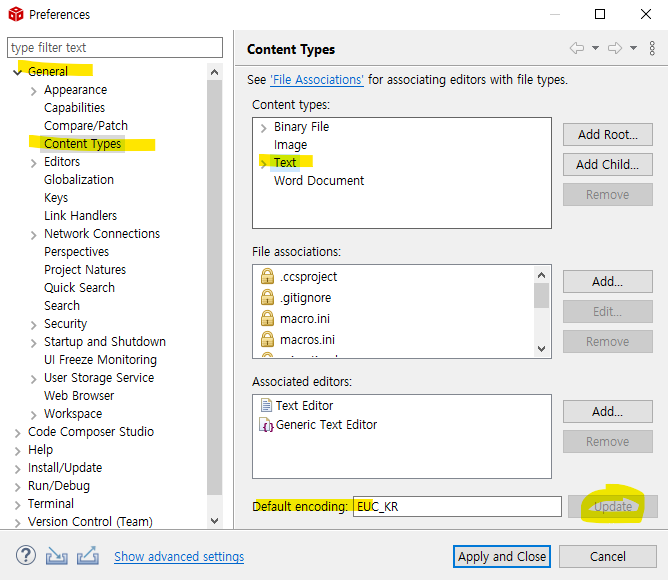Expand the Startup and Shutdown node
668x580 pixels.
pos(34,343)
